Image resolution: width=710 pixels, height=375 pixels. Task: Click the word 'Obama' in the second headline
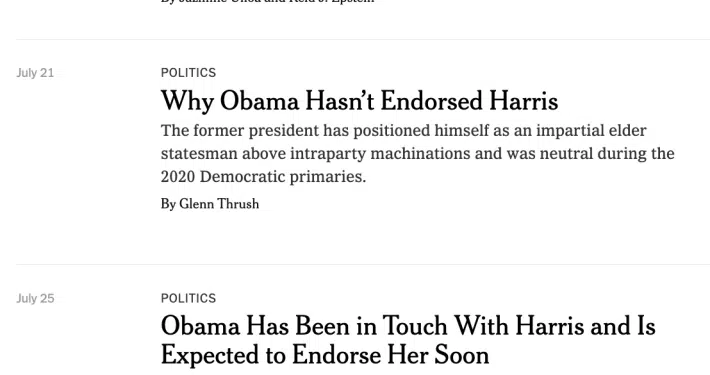click(200, 326)
